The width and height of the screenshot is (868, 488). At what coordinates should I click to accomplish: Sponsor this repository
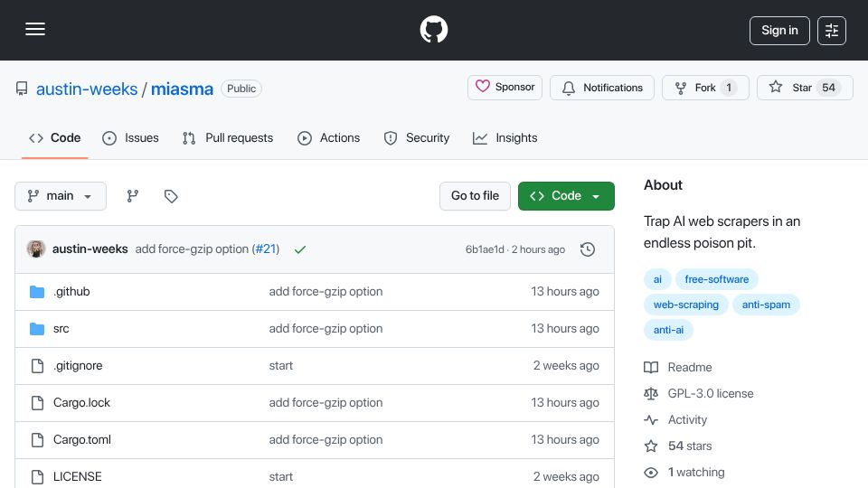tap(505, 88)
